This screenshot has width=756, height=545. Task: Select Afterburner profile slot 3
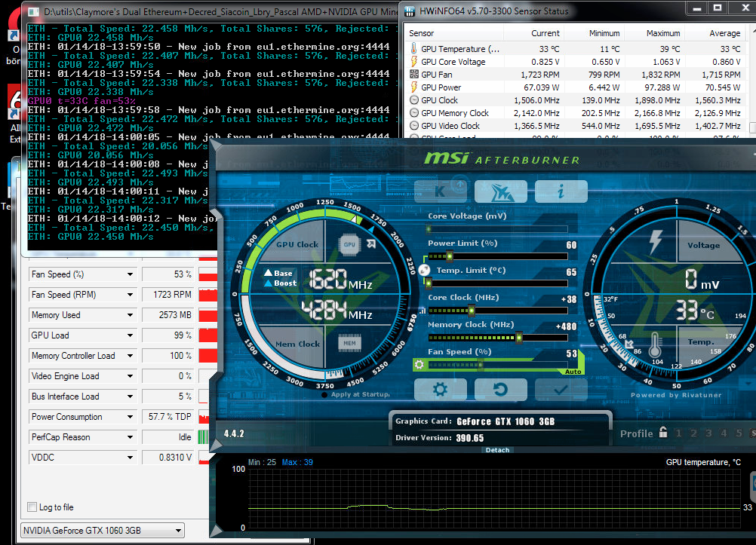click(708, 433)
